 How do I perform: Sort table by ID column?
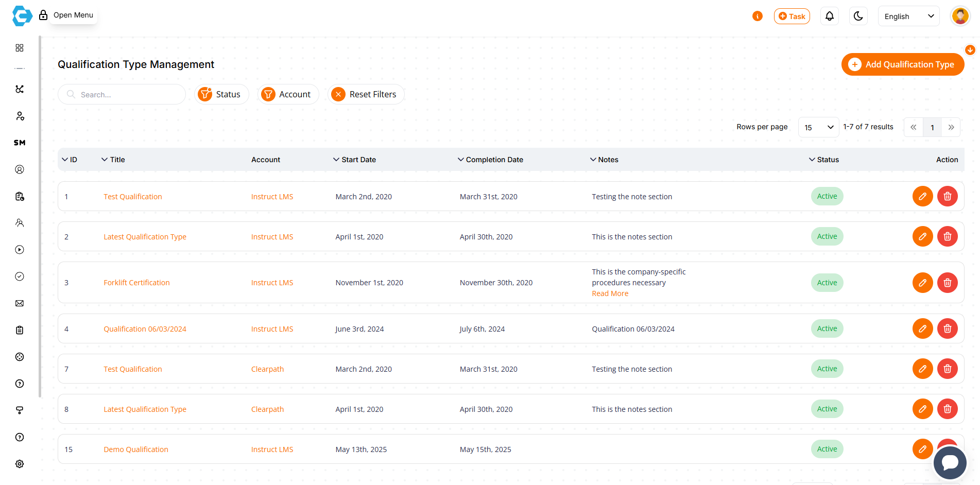[x=70, y=160]
